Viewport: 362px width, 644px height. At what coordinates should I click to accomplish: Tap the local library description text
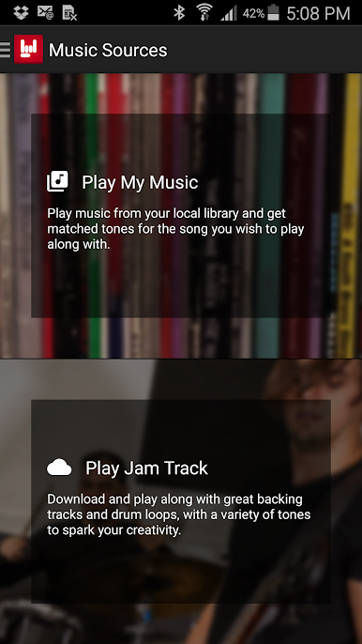coord(175,229)
